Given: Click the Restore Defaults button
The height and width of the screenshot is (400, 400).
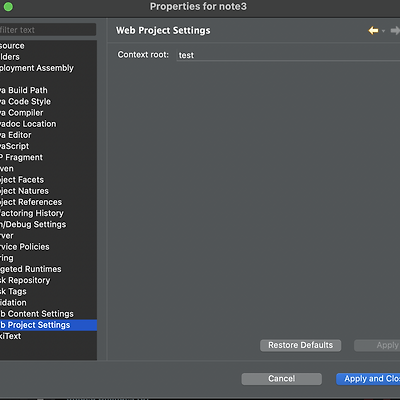Looking at the screenshot, I should pyautogui.click(x=300, y=345).
